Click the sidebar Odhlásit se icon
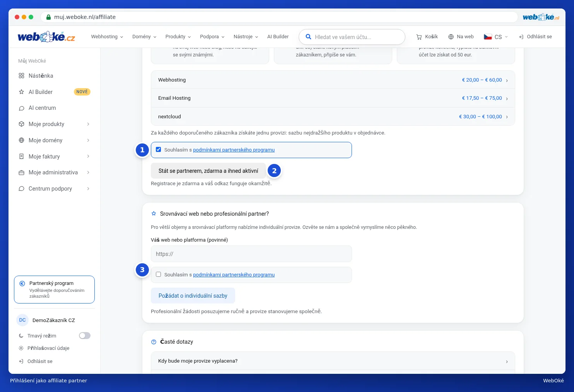Screen dimensions: 574x392 (x=21, y=361)
